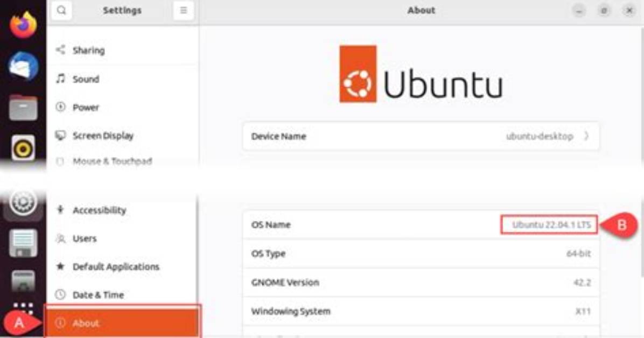Close the Settings window
The image size is (644, 338).
[x=629, y=10]
